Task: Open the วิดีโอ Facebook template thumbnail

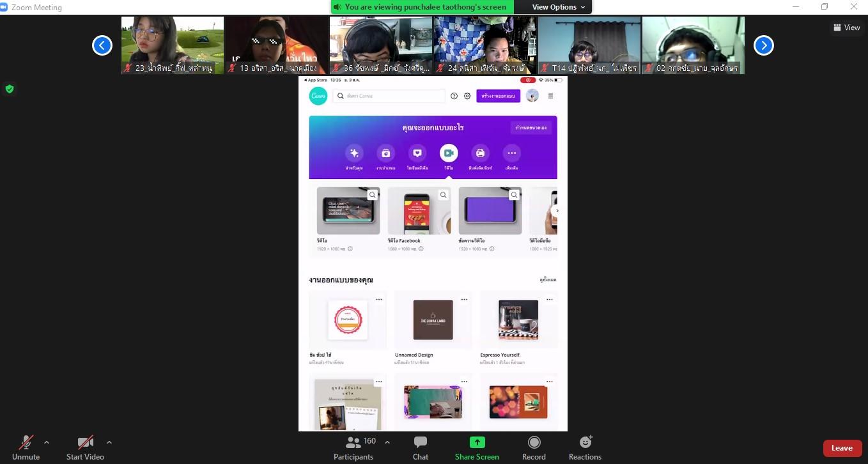Action: point(419,211)
